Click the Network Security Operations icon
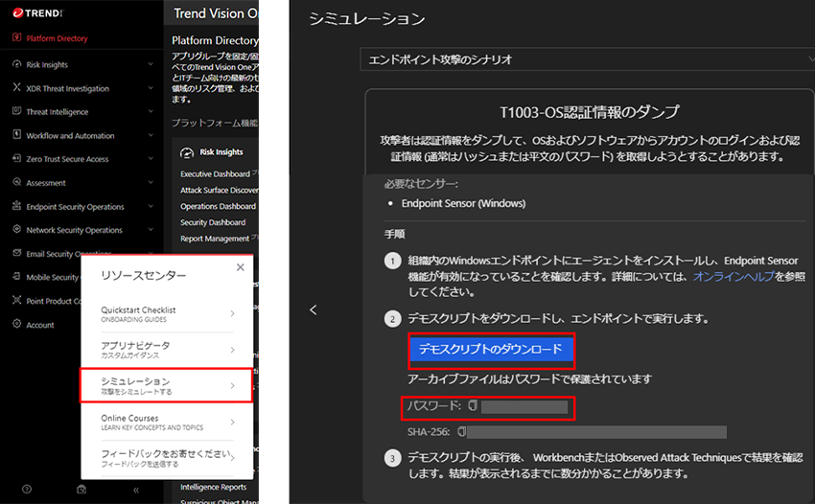Screen dimensions: 815x504 [x=16, y=229]
